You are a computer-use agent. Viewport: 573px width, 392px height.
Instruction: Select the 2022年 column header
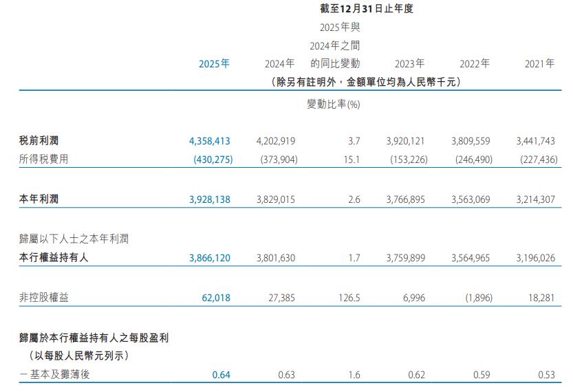475,63
